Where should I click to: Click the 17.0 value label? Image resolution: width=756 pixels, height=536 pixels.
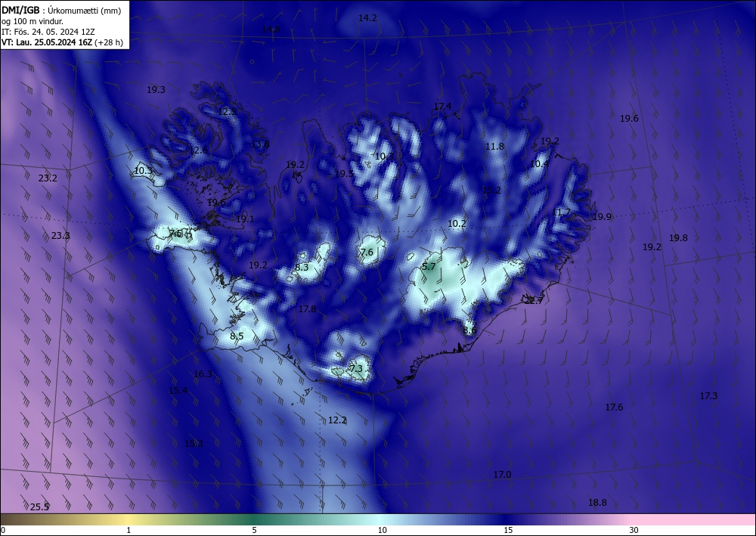click(x=502, y=475)
